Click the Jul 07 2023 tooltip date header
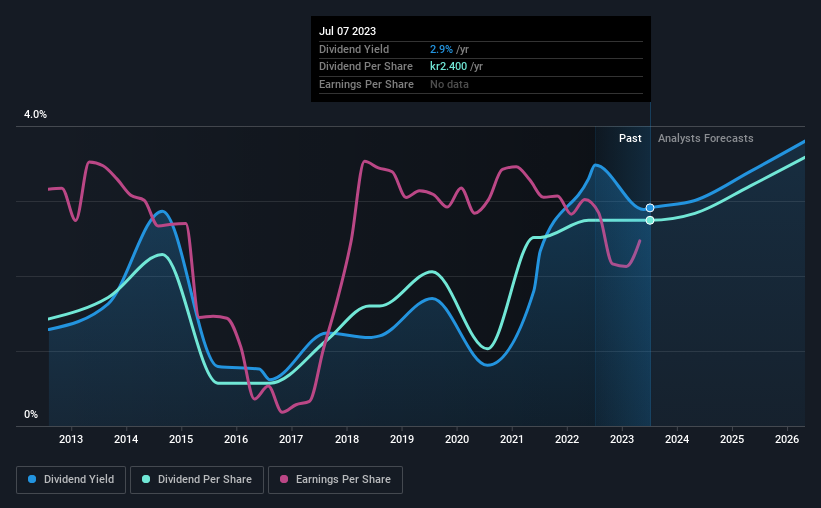821x508 pixels. click(348, 31)
